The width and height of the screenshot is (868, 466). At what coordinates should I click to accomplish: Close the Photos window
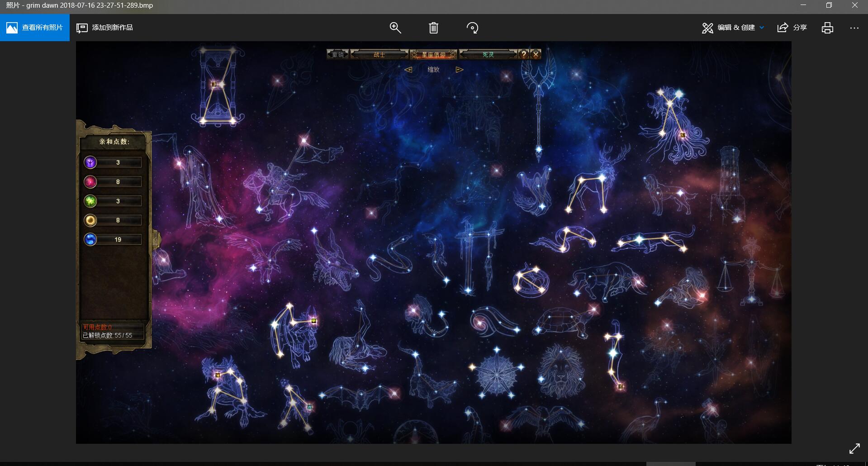(x=854, y=5)
